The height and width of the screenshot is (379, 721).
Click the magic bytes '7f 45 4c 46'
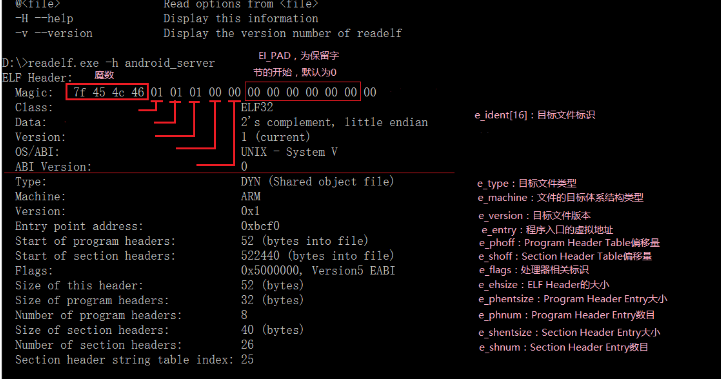pyautogui.click(x=109, y=92)
